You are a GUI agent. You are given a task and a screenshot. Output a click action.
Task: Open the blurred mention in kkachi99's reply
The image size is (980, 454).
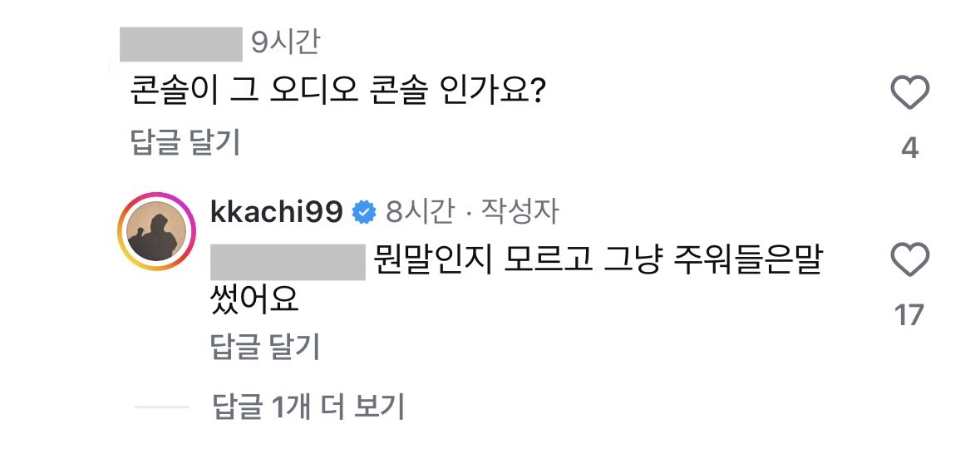tap(288, 262)
